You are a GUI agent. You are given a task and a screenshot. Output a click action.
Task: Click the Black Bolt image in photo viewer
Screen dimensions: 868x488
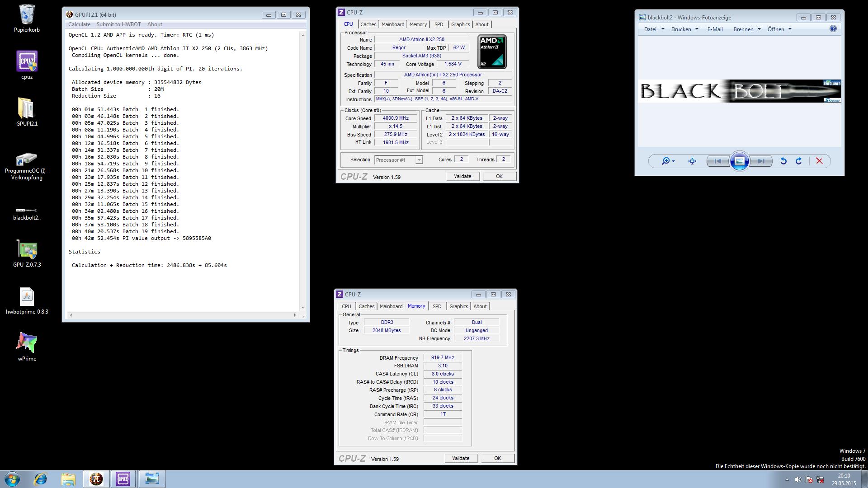tap(740, 91)
